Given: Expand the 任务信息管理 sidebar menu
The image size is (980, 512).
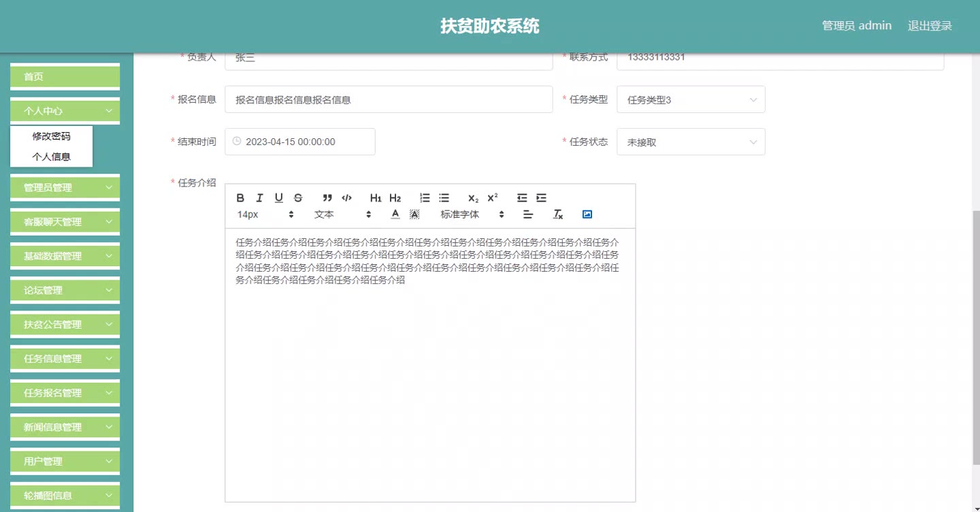Looking at the screenshot, I should click(65, 359).
